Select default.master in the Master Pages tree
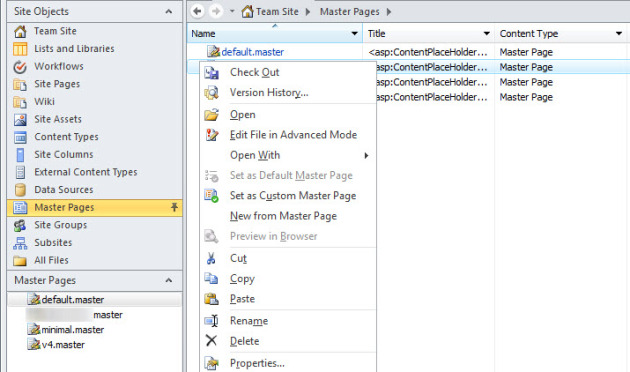Image resolution: width=630 pixels, height=372 pixels. pyautogui.click(x=73, y=300)
